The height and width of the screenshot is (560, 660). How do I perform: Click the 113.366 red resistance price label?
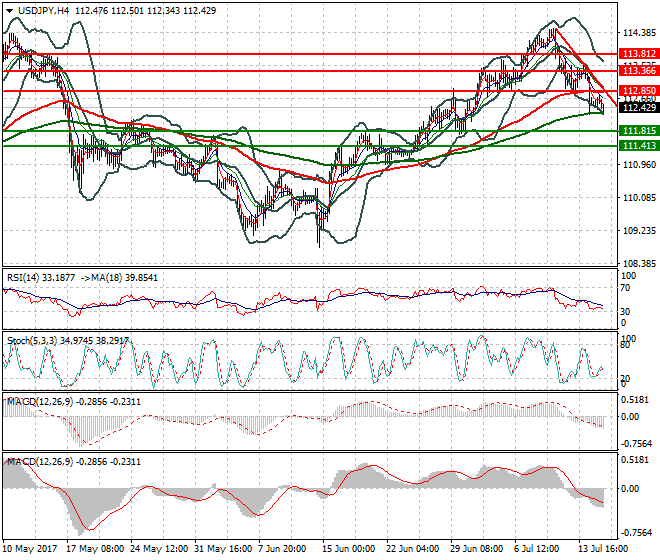click(639, 70)
